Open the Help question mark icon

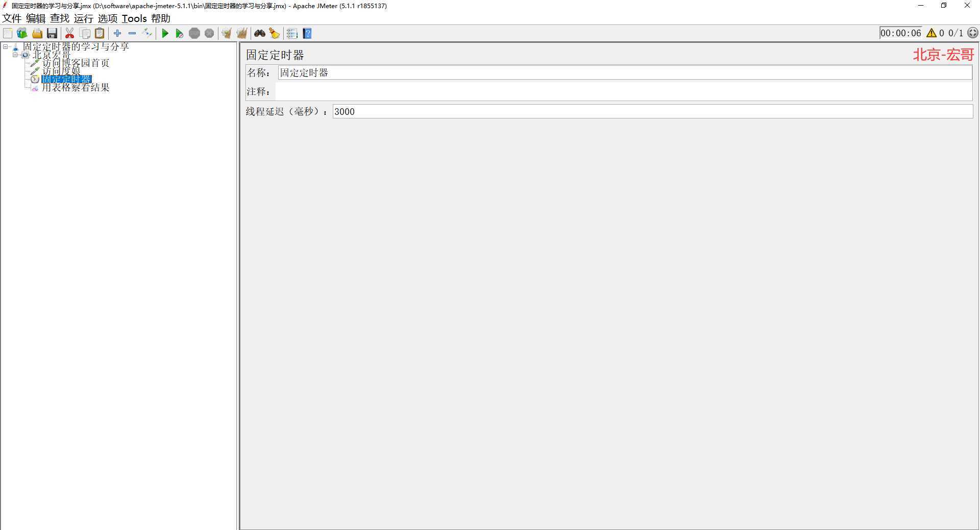[307, 34]
